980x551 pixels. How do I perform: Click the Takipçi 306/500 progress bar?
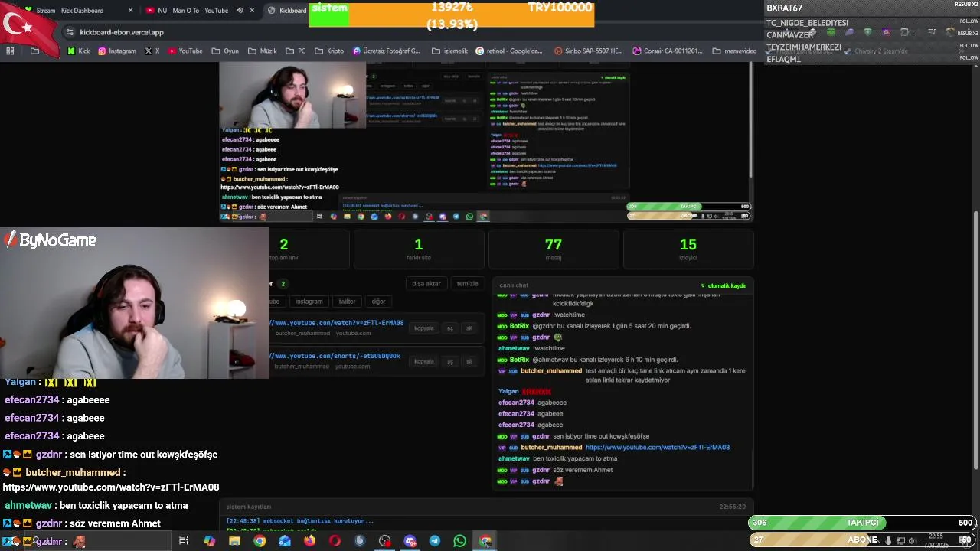(861, 523)
